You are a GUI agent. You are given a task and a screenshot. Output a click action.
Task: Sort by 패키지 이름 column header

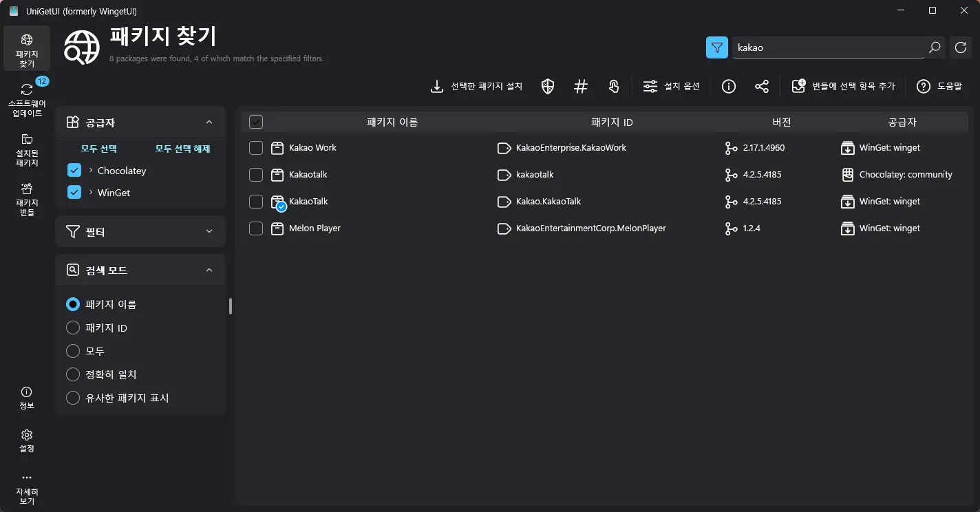click(392, 122)
